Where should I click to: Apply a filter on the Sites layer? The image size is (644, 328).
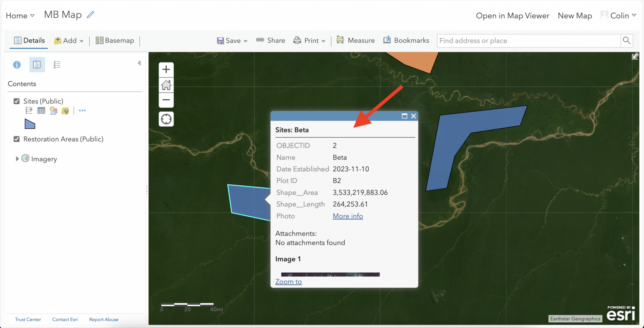(65, 110)
